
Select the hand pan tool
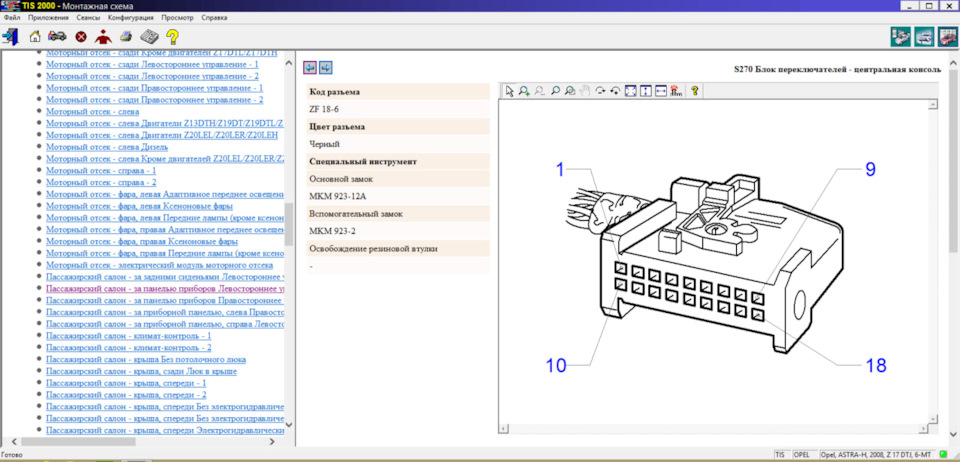(x=585, y=91)
